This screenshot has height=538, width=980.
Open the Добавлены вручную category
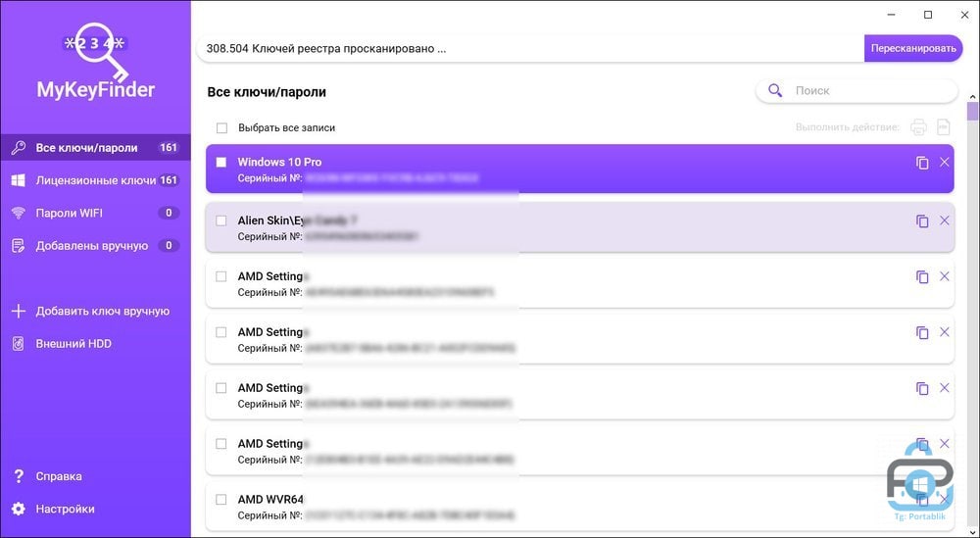pos(95,246)
